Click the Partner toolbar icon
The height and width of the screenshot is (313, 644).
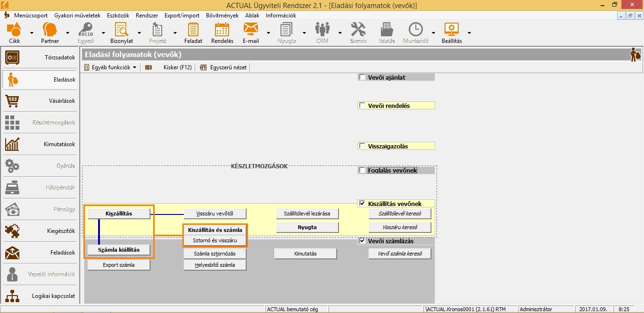(50, 33)
